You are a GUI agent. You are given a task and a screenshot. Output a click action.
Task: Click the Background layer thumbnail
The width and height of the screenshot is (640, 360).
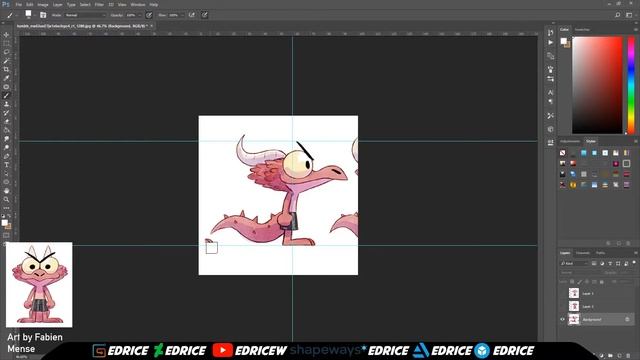[574, 319]
